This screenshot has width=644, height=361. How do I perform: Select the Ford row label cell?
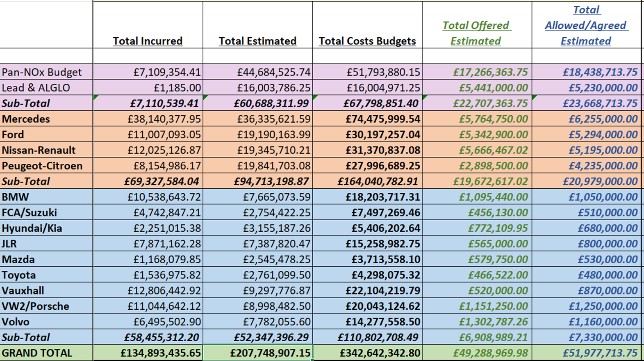click(x=46, y=135)
